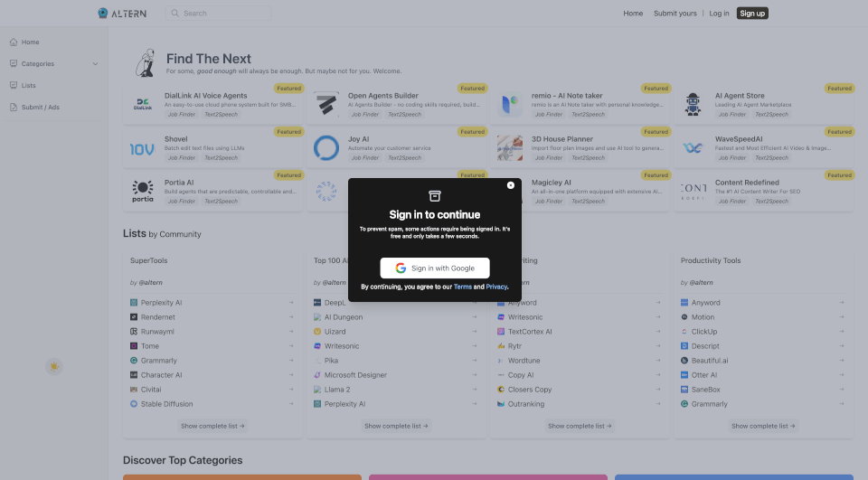Click Sign in with Google
The width and height of the screenshot is (868, 480).
(x=435, y=268)
